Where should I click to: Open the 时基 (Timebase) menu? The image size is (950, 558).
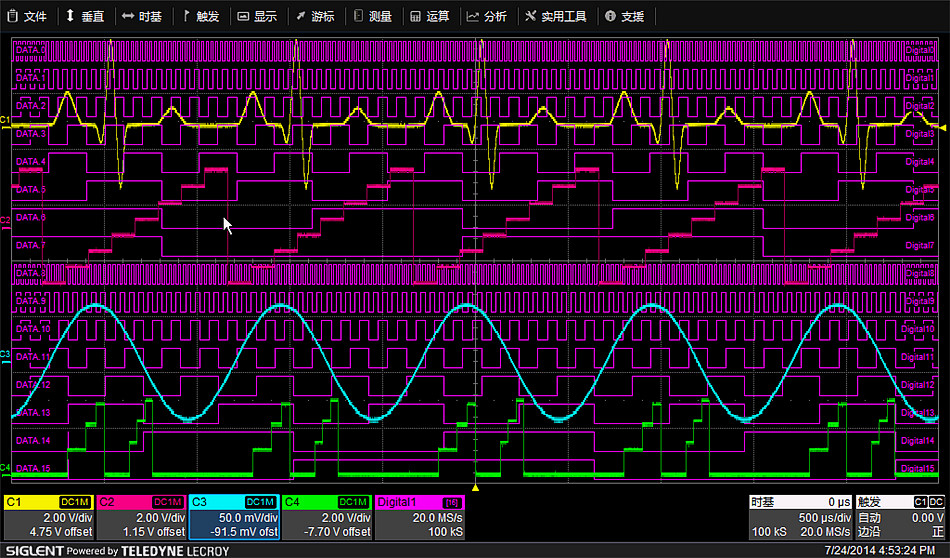[x=142, y=17]
